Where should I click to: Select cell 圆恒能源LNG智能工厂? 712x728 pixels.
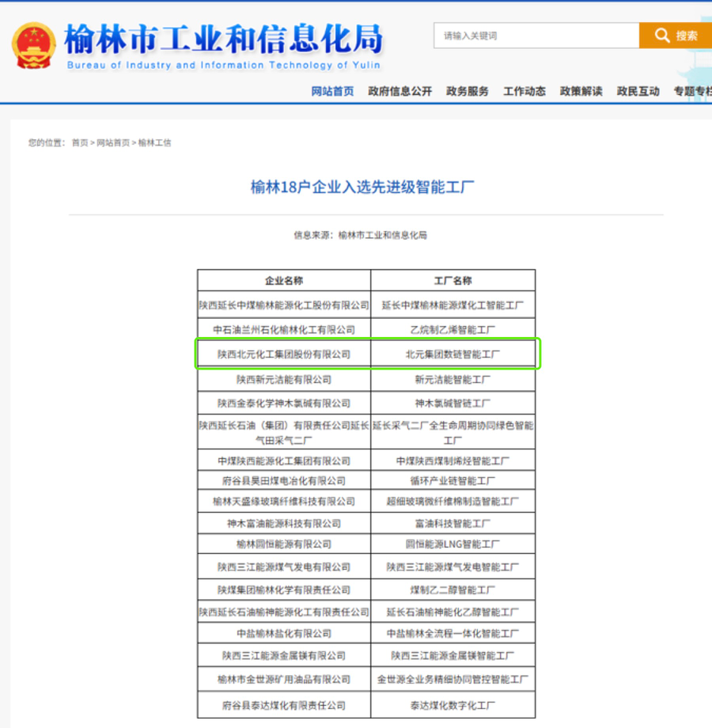453,544
